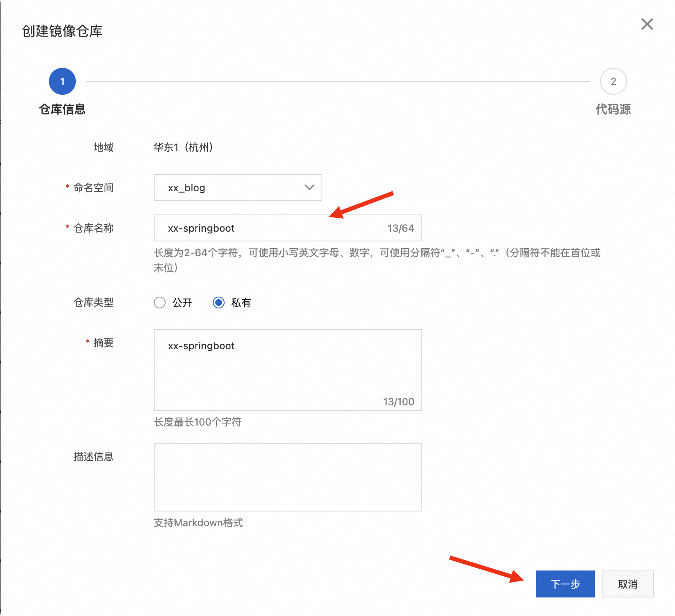Viewport: 675px width, 616px height.
Task: Click the 仓库名称 field label
Action: click(93, 228)
